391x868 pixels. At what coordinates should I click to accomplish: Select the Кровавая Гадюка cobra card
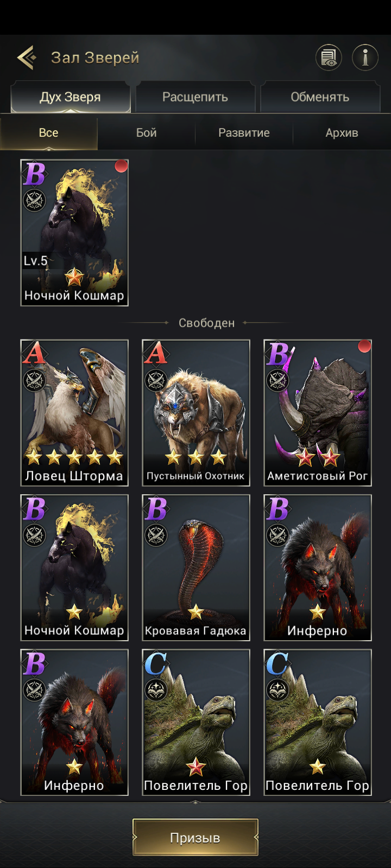196,567
